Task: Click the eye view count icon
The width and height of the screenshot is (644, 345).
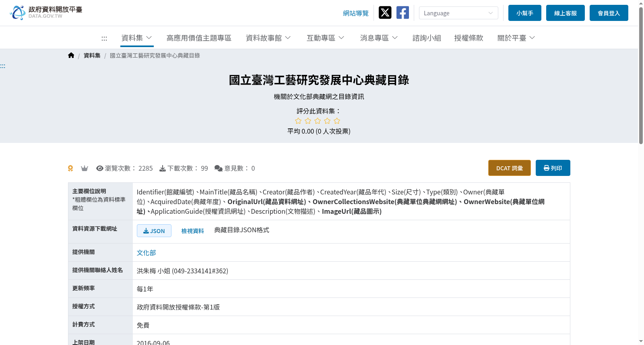Action: point(100,168)
